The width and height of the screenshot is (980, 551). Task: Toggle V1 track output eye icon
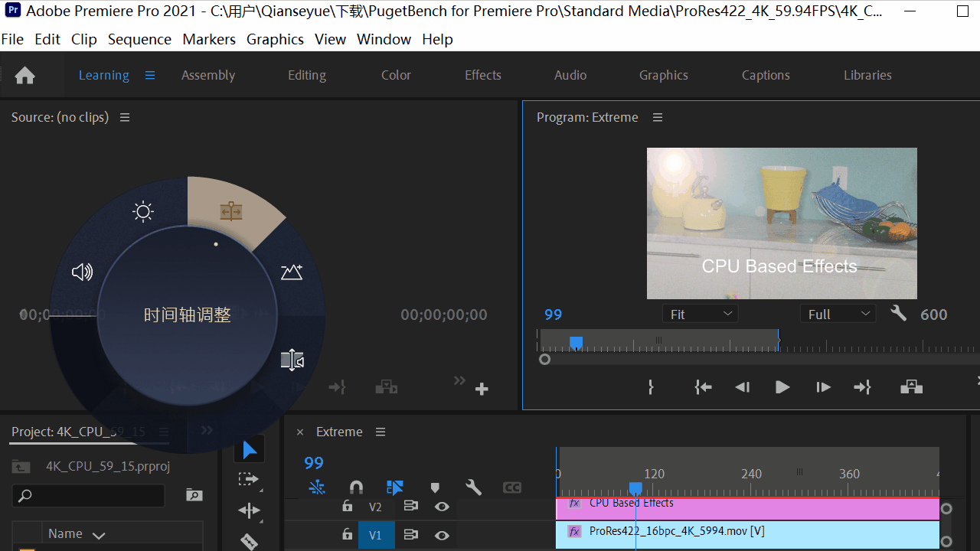pos(442,535)
